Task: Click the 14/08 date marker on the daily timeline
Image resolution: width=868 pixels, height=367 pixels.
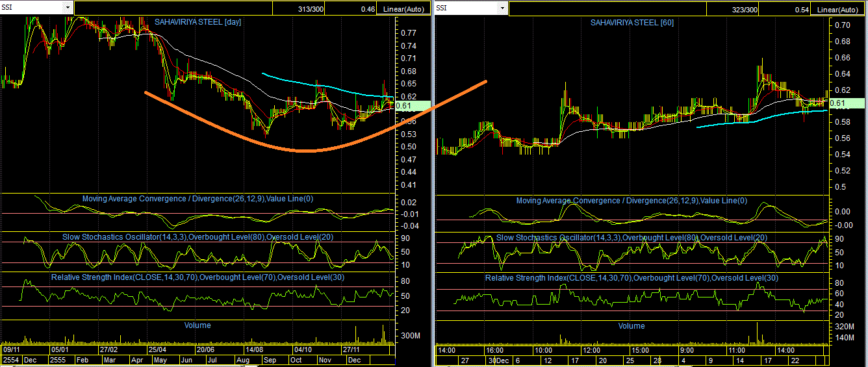Action: coord(255,349)
